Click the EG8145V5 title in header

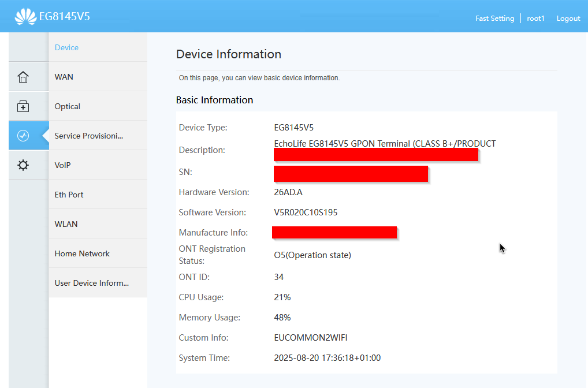[x=65, y=17]
